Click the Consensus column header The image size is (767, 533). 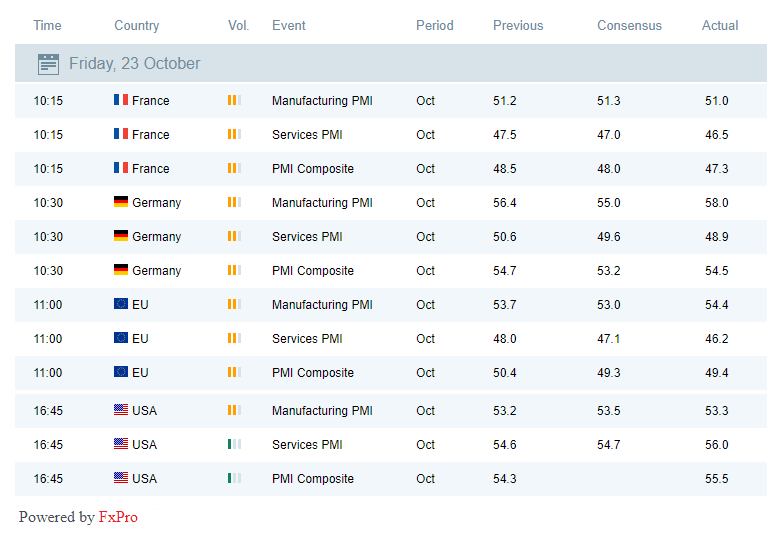[x=629, y=25]
